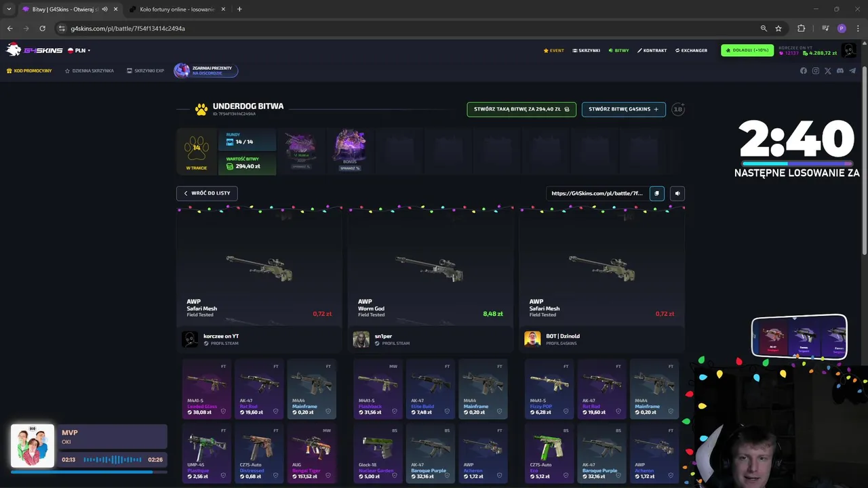Image resolution: width=868 pixels, height=488 pixels.
Task: Open a new browser tab
Action: pos(239,9)
